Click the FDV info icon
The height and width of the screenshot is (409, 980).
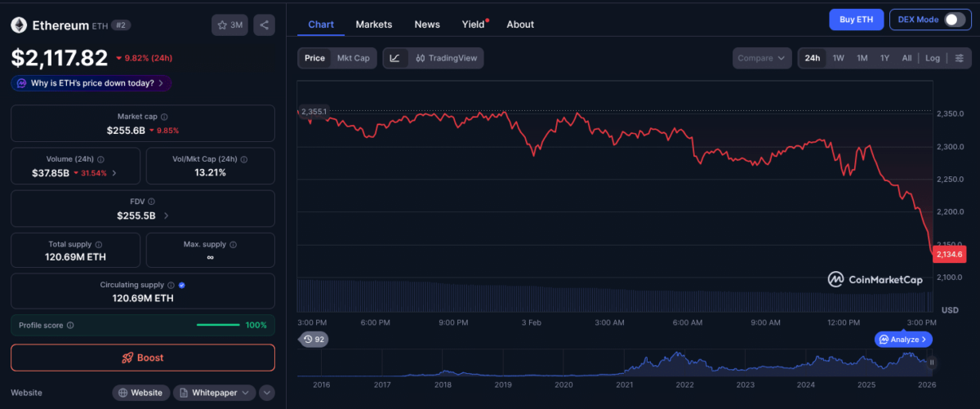151,202
